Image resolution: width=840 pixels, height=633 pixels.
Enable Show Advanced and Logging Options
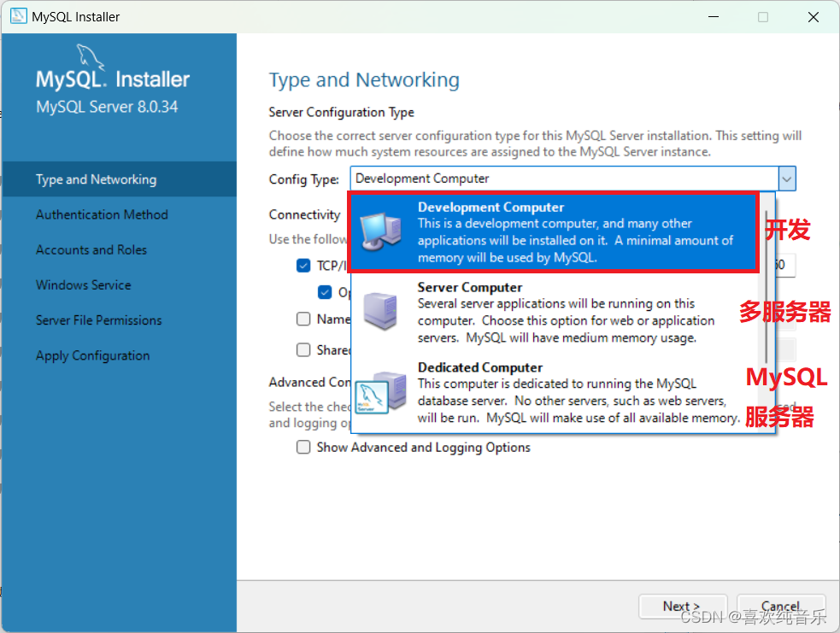pyautogui.click(x=303, y=447)
